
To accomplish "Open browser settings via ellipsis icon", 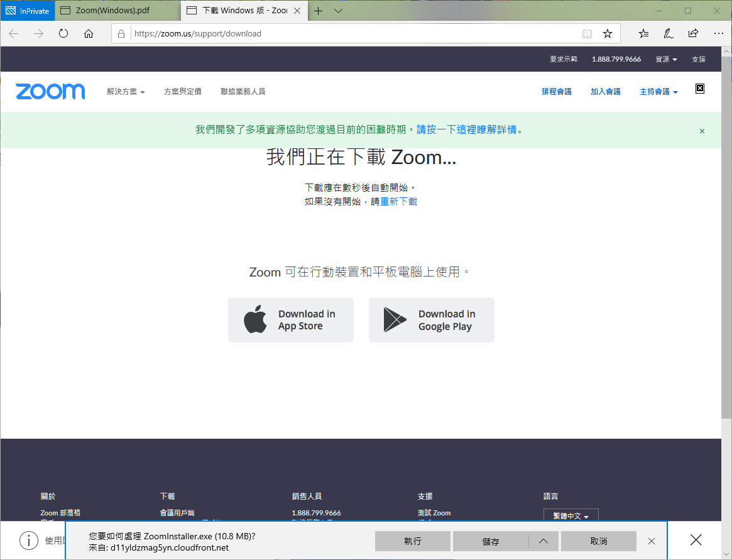I will tap(718, 33).
